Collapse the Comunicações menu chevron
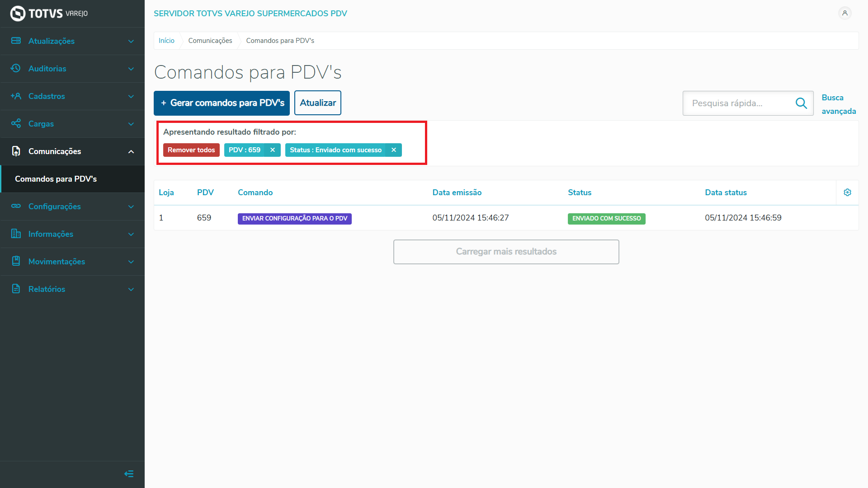This screenshot has height=488, width=868. tap(131, 151)
